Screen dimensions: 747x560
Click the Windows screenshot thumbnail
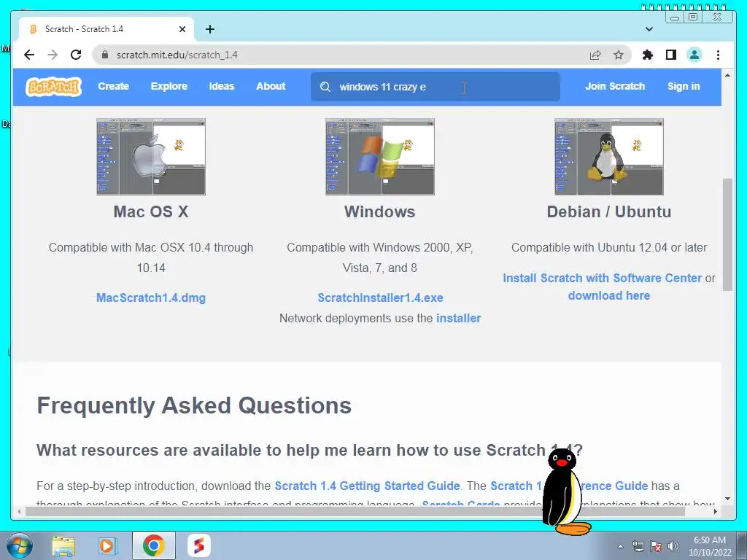pos(379,157)
